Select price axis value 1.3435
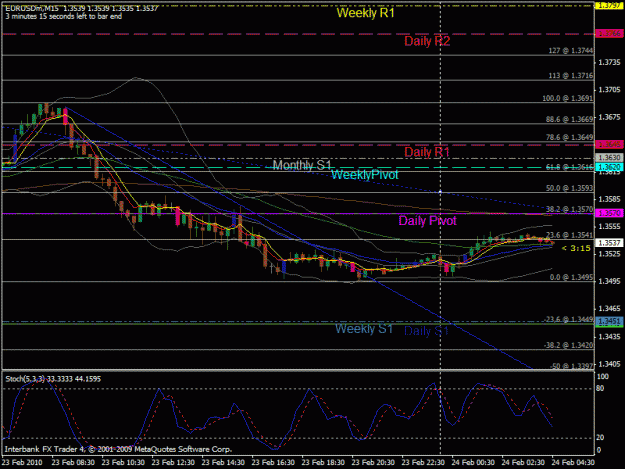This screenshot has height=469, width=625. point(609,336)
